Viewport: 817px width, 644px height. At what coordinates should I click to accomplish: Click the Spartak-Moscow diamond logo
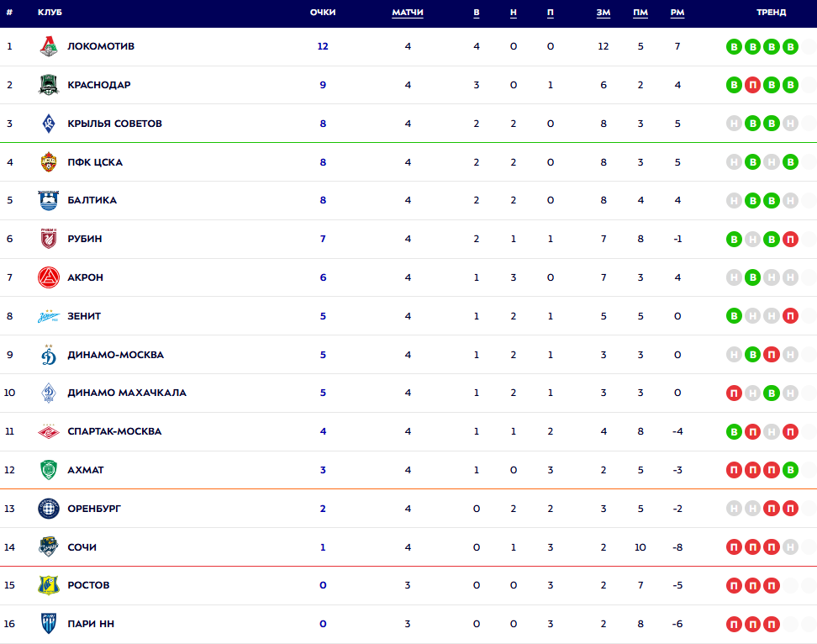tap(49, 431)
